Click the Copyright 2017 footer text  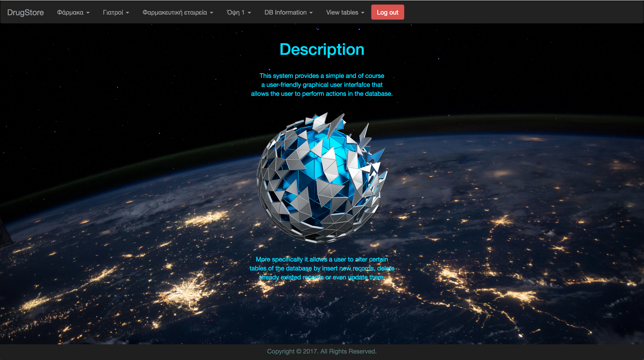point(322,351)
